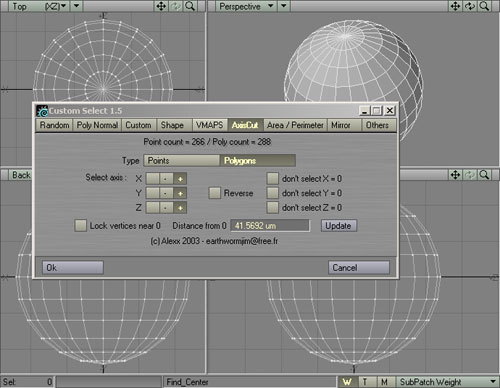This screenshot has width=500, height=388.
Task: Select the plus side for the X axis
Action: tap(180, 179)
